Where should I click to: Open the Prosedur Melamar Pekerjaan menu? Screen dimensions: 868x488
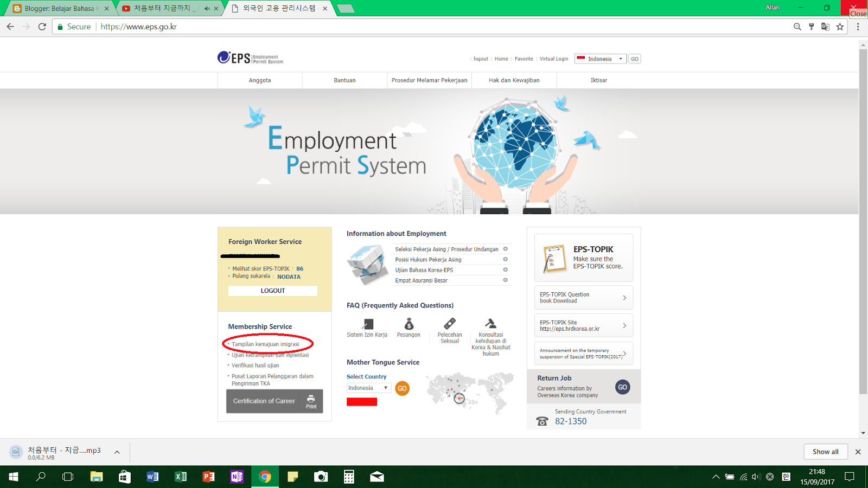429,80
